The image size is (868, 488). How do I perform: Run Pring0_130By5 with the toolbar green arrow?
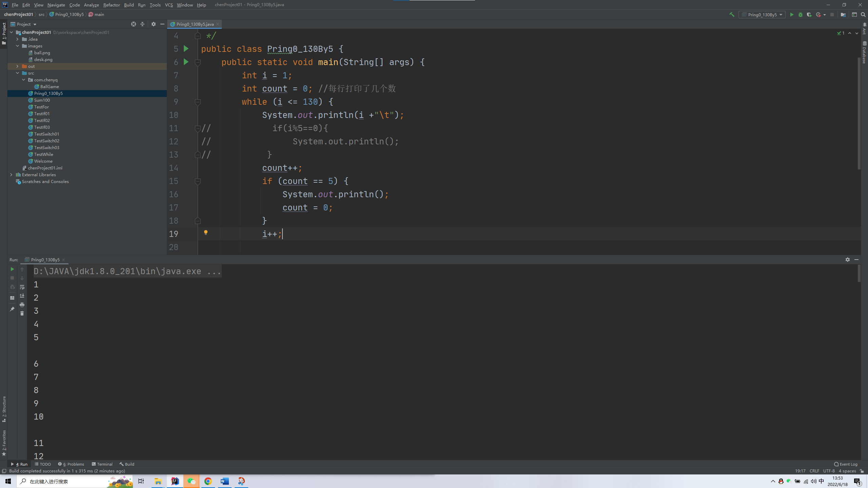click(792, 15)
